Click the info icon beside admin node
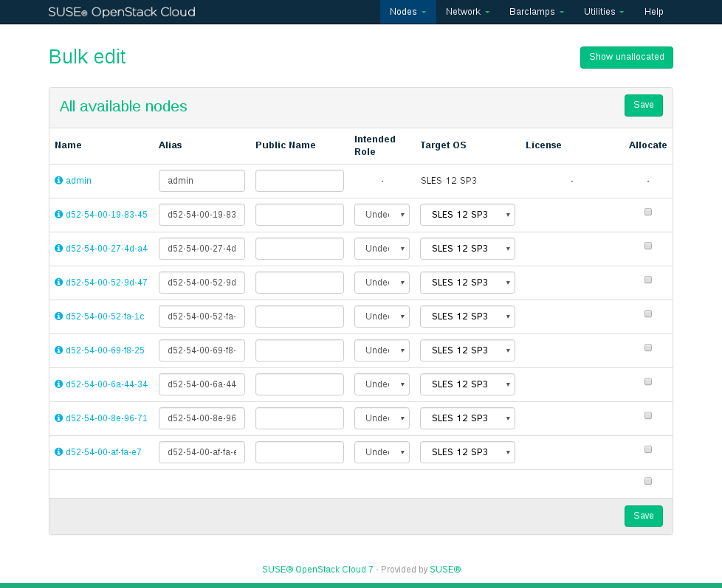722x588 pixels. (x=59, y=181)
